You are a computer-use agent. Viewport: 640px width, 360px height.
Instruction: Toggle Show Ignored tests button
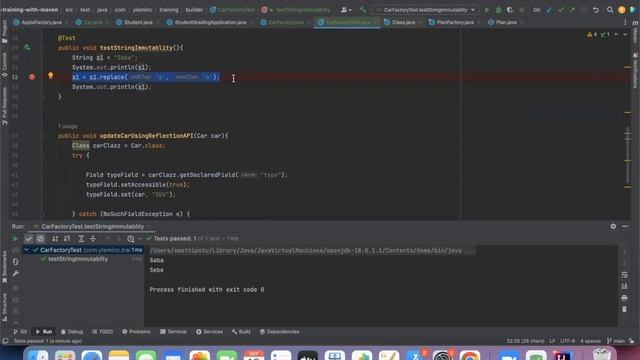click(x=40, y=239)
